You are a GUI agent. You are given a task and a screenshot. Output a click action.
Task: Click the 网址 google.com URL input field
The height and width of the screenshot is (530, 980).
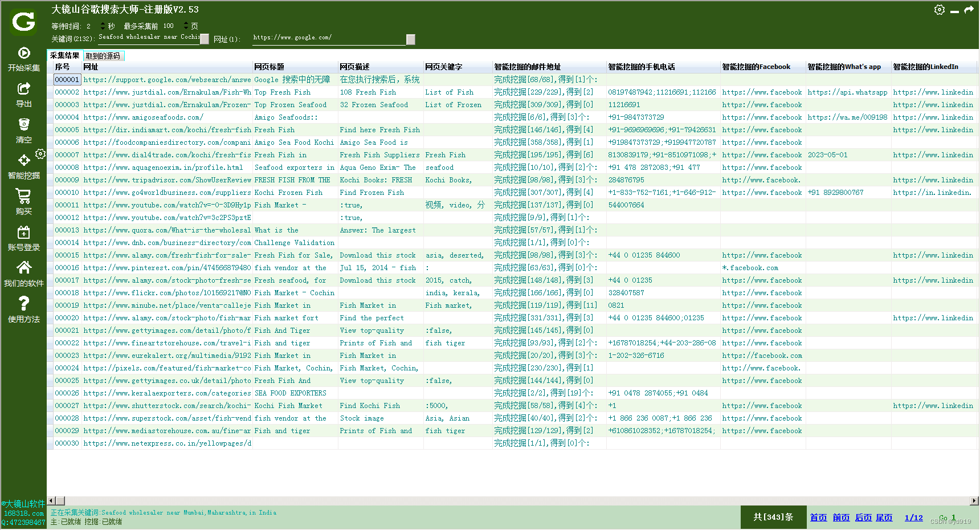point(328,38)
